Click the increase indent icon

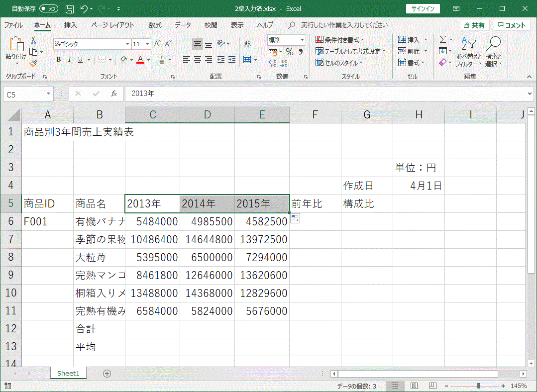coord(232,60)
